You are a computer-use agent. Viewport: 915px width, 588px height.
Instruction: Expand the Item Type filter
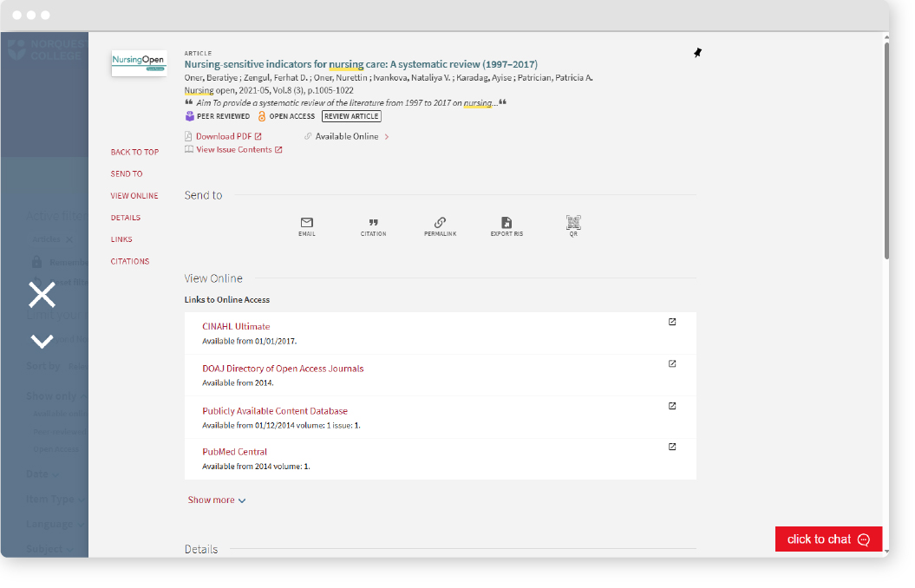(x=56, y=500)
